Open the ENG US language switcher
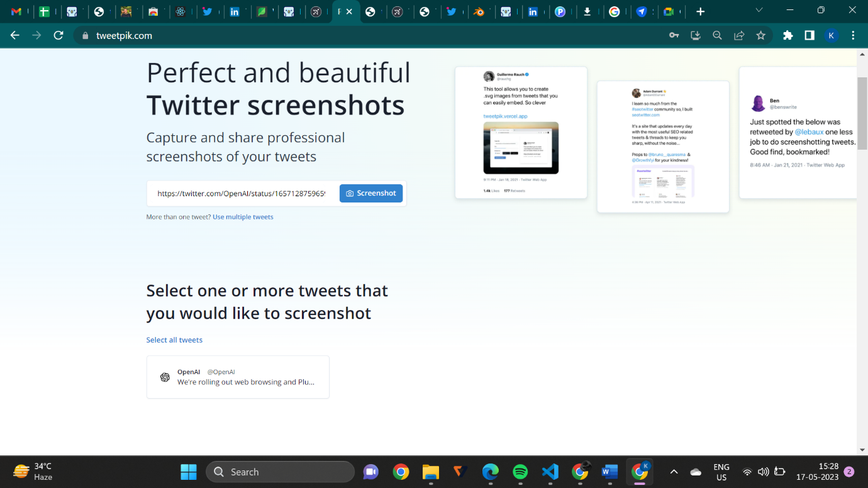Screen dimensions: 868x488 coord(721,472)
